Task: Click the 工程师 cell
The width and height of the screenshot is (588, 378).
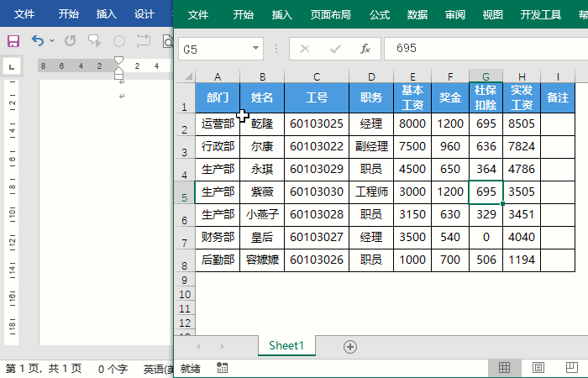Action: (371, 192)
